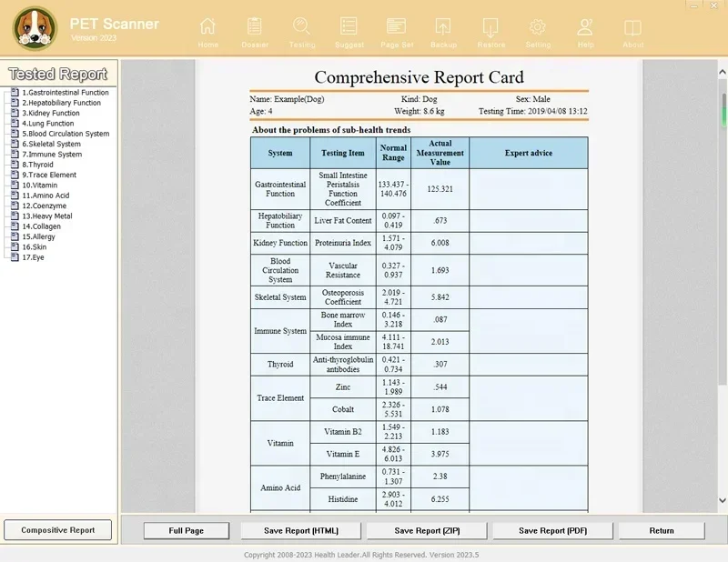Click the Dossier clipboard icon

pyautogui.click(x=255, y=27)
